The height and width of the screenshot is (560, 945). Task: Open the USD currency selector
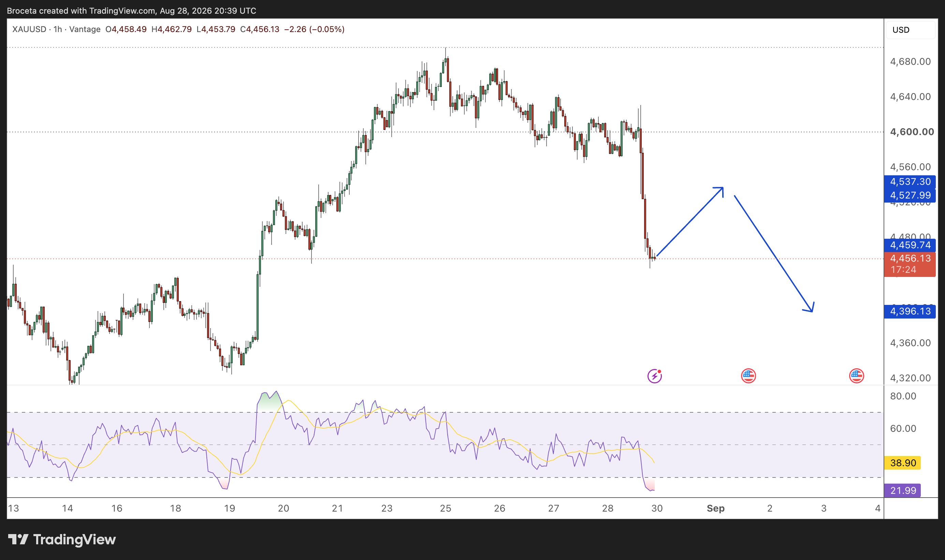[910, 30]
